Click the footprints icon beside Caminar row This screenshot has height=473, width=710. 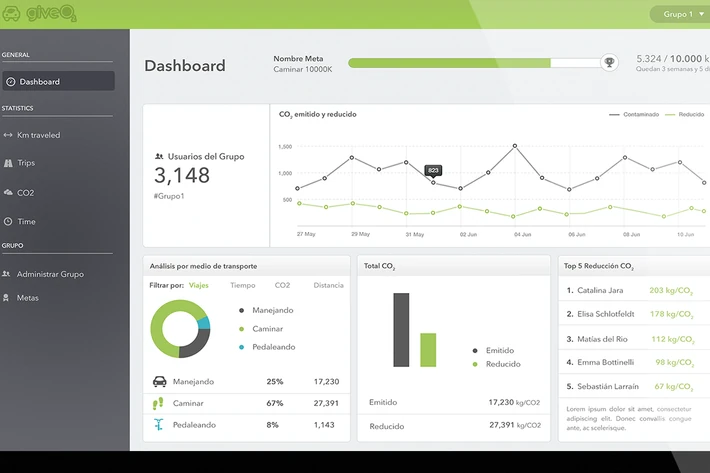point(158,403)
